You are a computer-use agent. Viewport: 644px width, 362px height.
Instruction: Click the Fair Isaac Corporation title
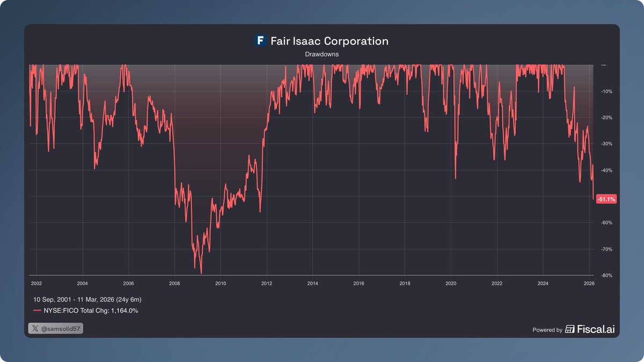point(329,41)
